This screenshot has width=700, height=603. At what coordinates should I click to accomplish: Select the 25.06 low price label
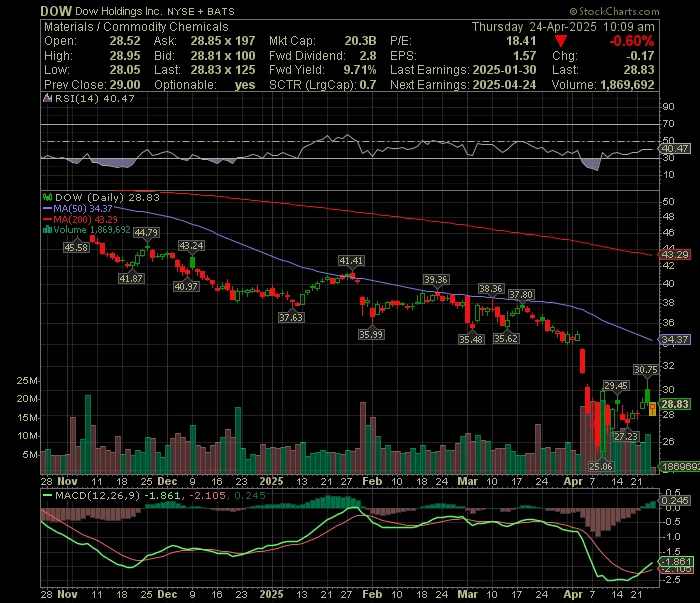click(601, 466)
